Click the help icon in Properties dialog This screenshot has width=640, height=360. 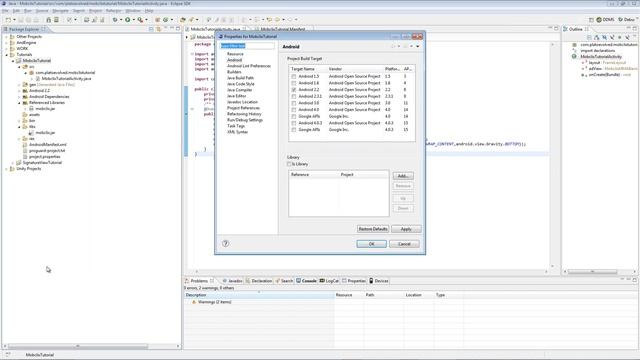(x=225, y=244)
